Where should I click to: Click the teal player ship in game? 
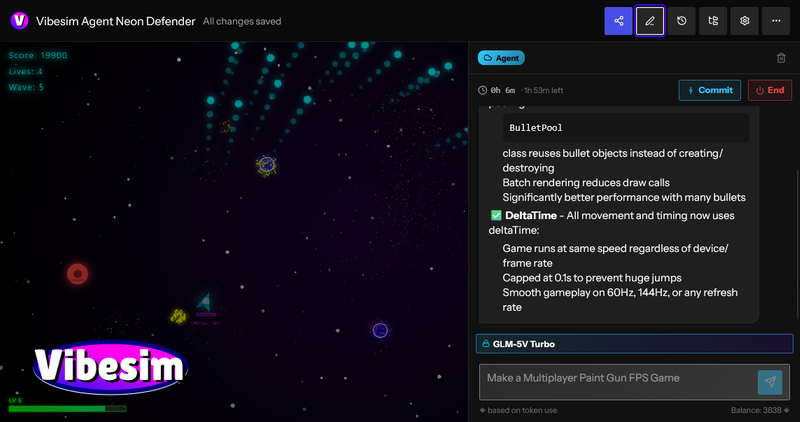click(x=205, y=302)
